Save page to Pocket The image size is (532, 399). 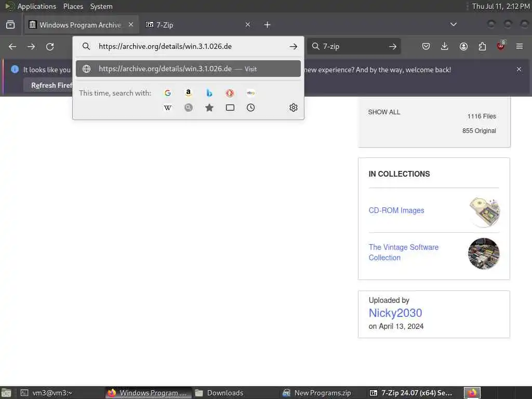(426, 46)
